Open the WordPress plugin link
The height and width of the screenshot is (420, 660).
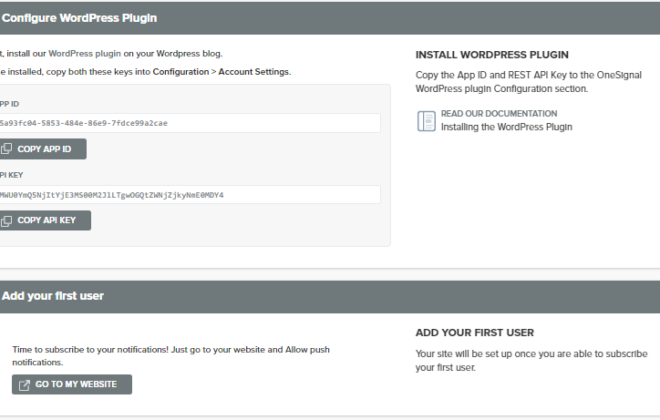tap(85, 53)
